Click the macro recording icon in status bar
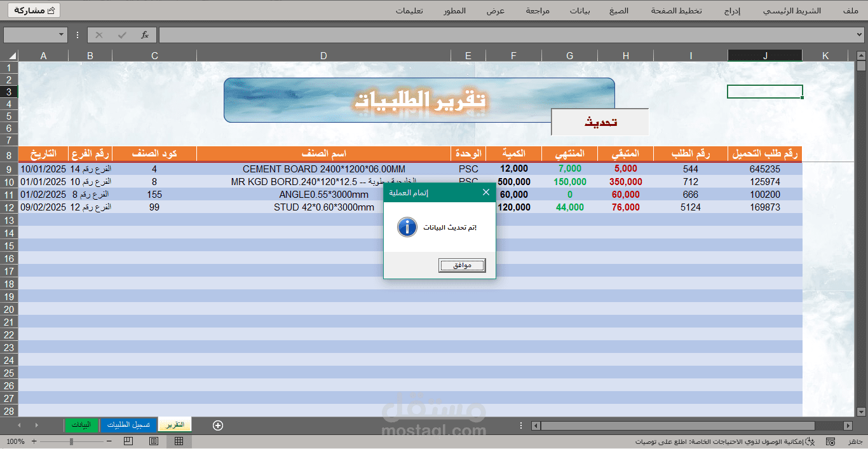 point(831,441)
